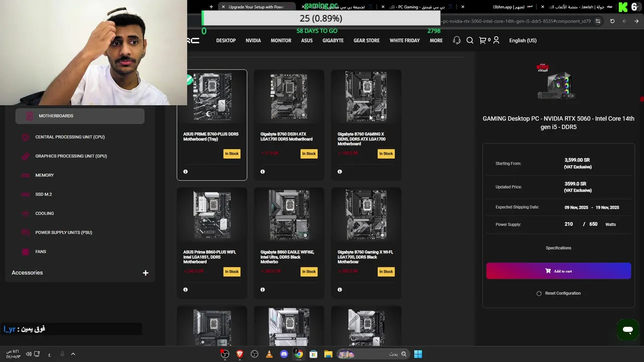Open Microsoft Store from taskbar
Screen dimensions: 644x362
coord(313,354)
